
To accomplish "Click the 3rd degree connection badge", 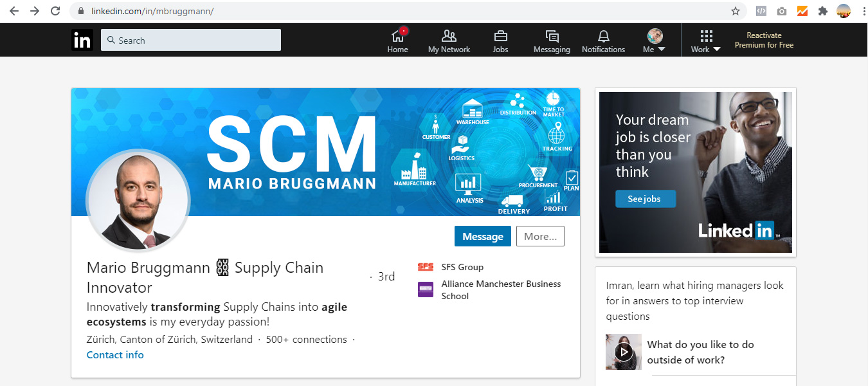I will pyautogui.click(x=386, y=277).
